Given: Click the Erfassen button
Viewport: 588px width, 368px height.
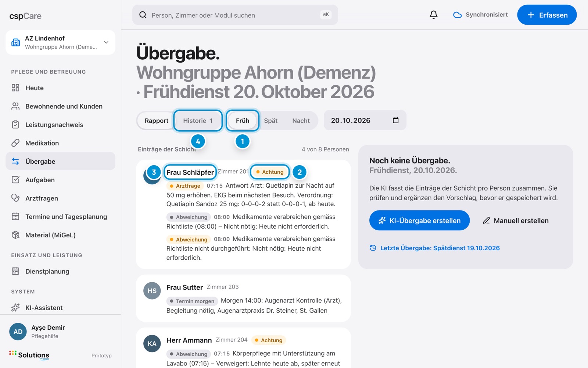Looking at the screenshot, I should tap(547, 15).
